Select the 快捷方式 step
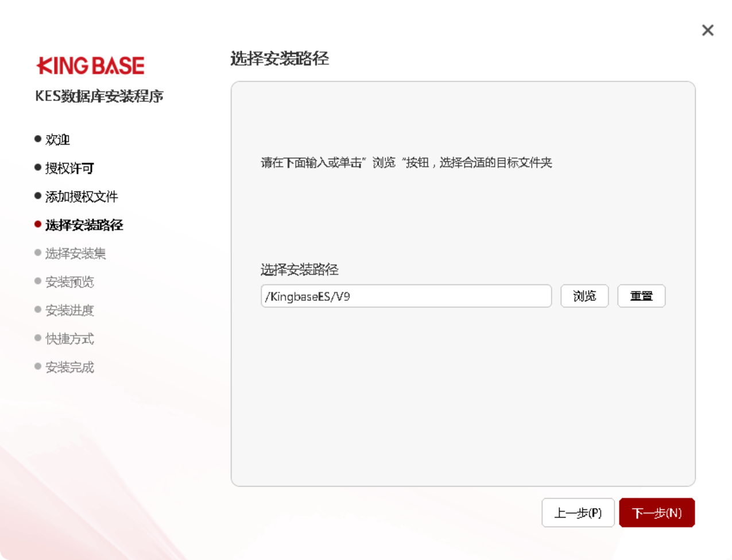This screenshot has height=560, width=732. coord(69,339)
